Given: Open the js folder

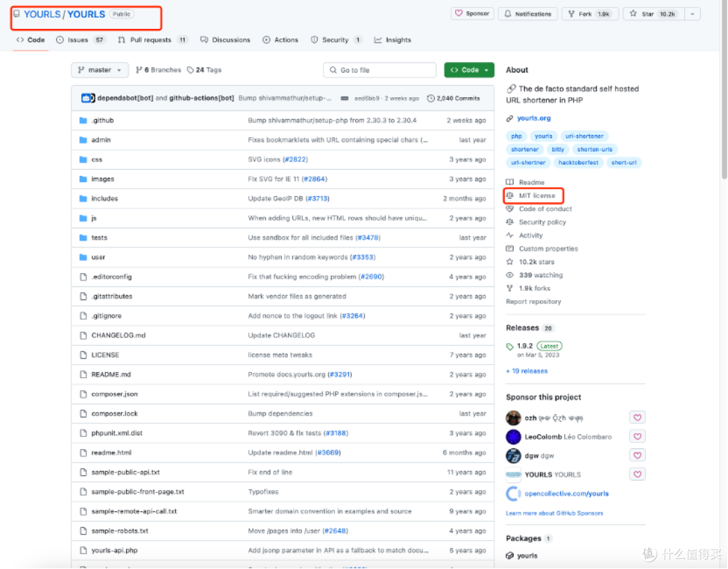Looking at the screenshot, I should tap(94, 218).
